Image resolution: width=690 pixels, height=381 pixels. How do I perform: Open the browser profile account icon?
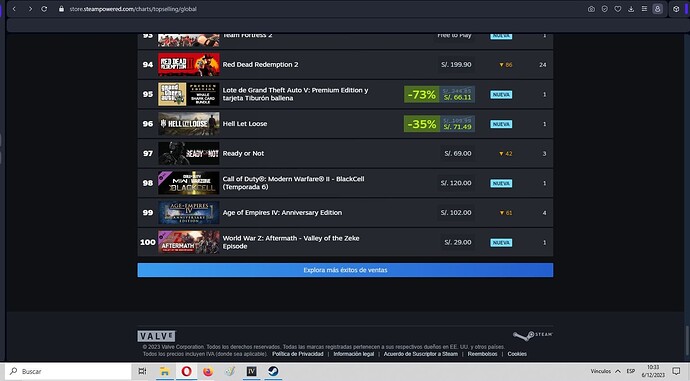point(657,9)
